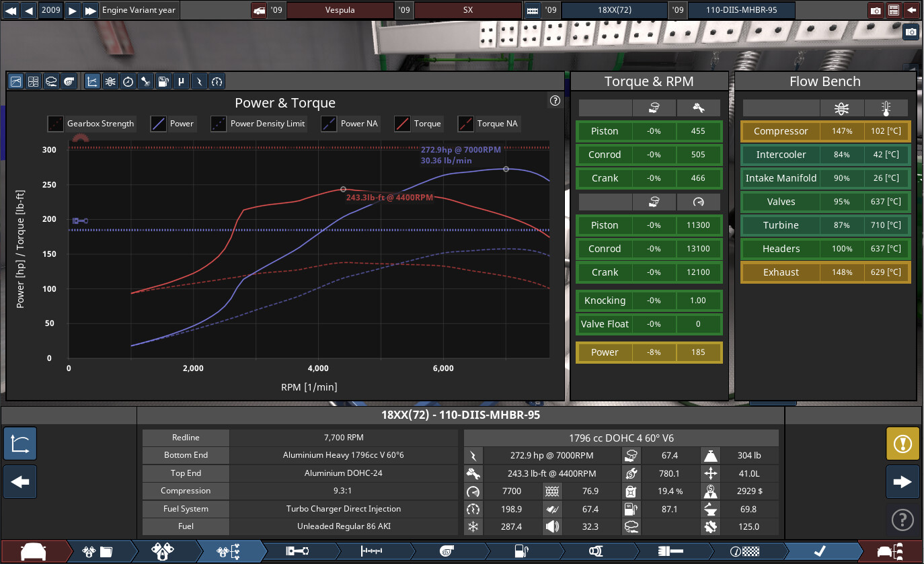Open the flow bench spider graph icon
924x564 pixels.
[x=110, y=81]
